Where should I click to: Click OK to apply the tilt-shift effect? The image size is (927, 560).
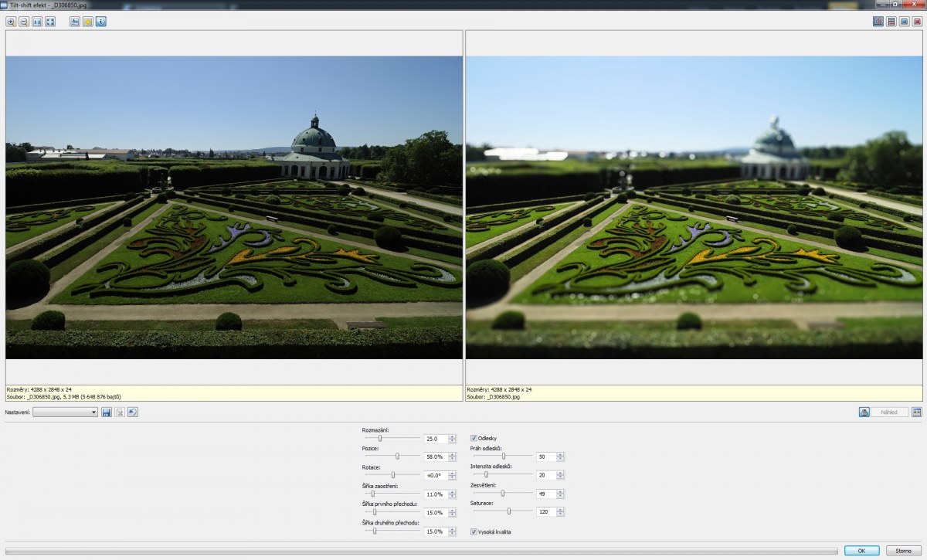click(x=861, y=551)
